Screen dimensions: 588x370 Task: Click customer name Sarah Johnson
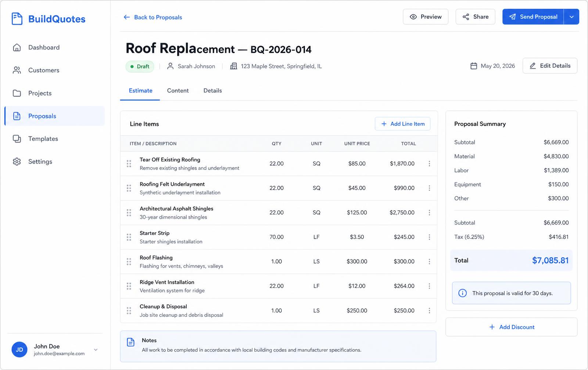pyautogui.click(x=196, y=66)
